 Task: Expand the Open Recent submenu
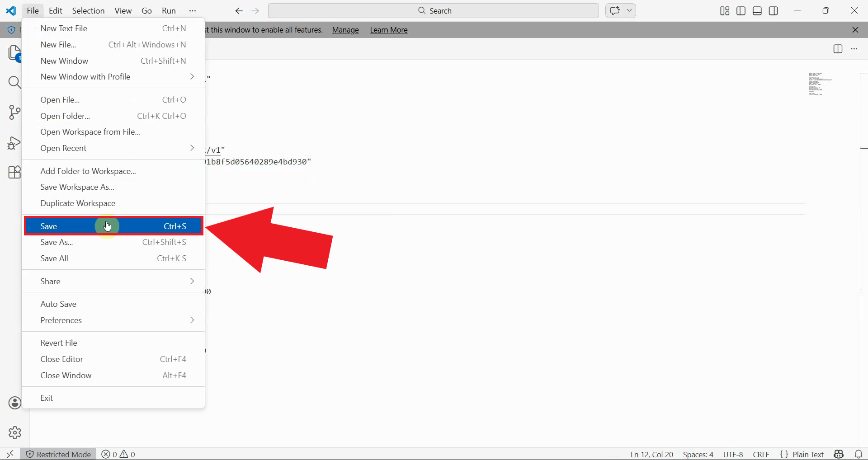point(64,148)
